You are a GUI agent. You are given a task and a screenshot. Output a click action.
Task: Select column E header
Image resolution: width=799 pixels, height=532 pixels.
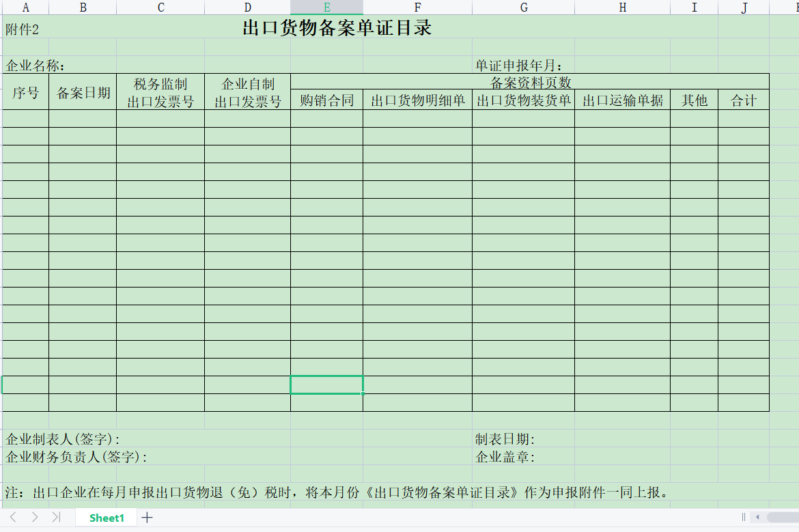[x=326, y=7]
